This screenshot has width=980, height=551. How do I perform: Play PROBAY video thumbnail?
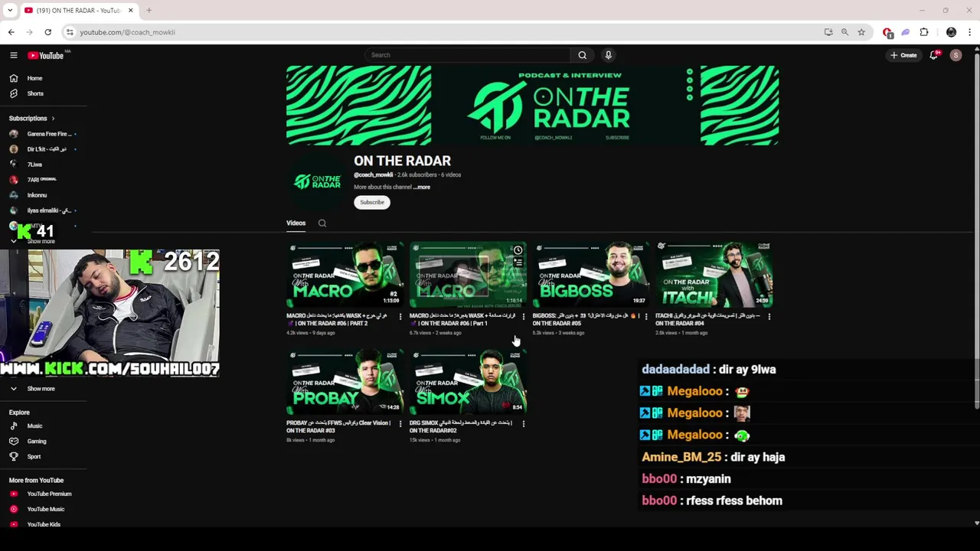pos(345,382)
